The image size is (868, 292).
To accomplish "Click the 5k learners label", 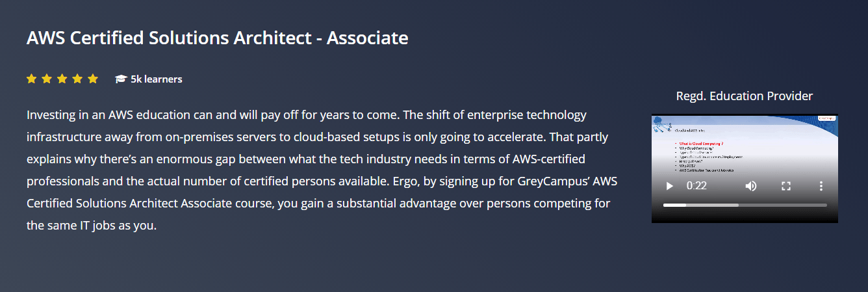I will pyautogui.click(x=157, y=79).
